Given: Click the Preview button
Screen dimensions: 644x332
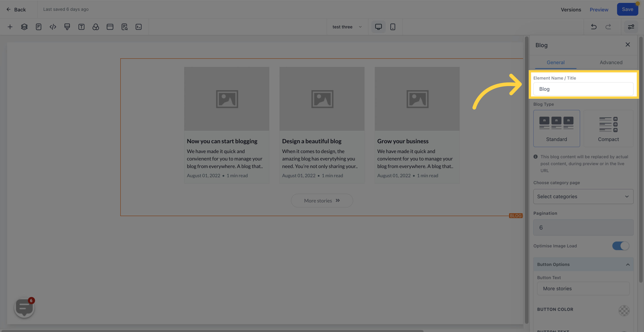Looking at the screenshot, I should point(599,9).
